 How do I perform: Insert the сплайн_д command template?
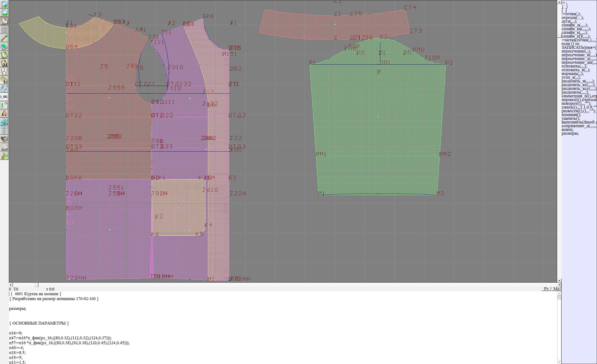[x=574, y=25]
